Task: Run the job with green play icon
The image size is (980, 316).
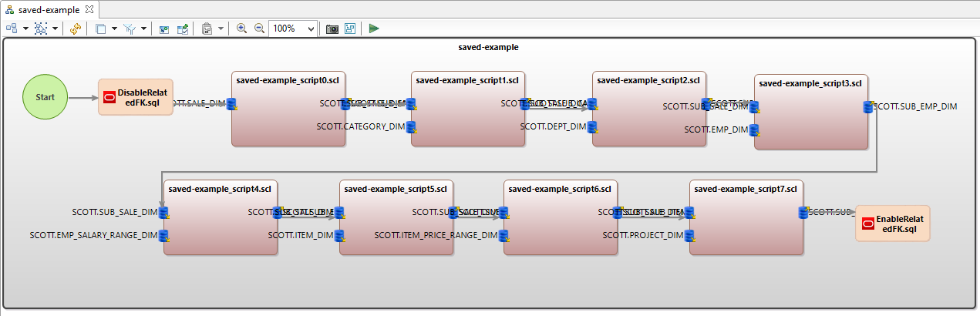Action: click(374, 29)
